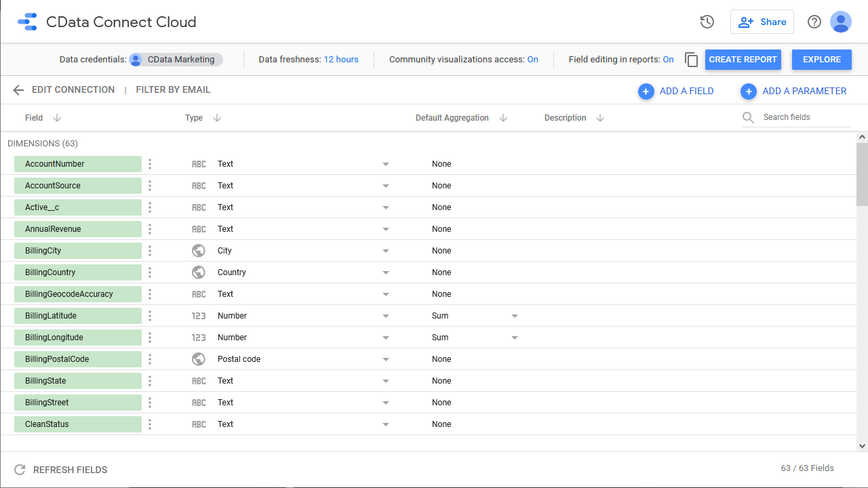868x488 pixels.
Task: Click the CData Connect Cloud title
Action: [121, 22]
